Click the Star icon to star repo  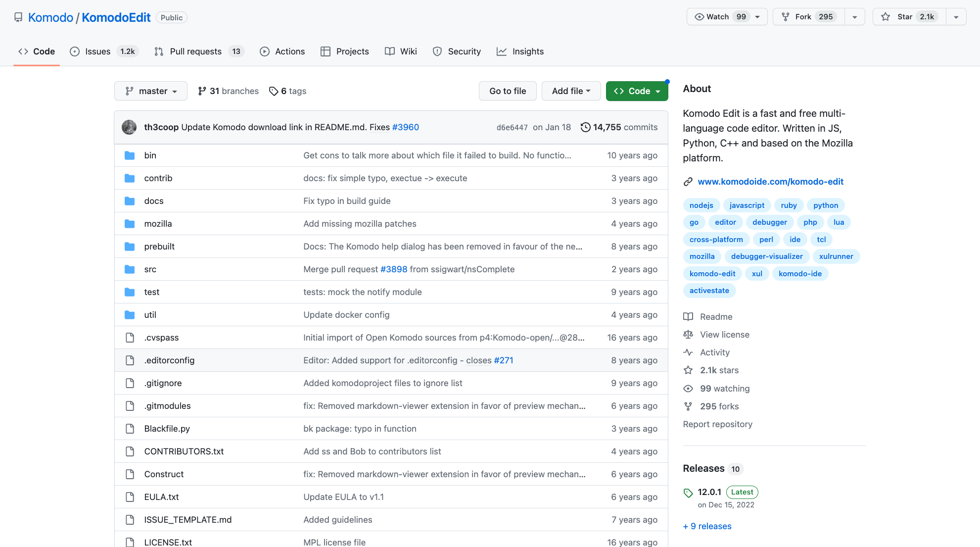[x=886, y=16]
